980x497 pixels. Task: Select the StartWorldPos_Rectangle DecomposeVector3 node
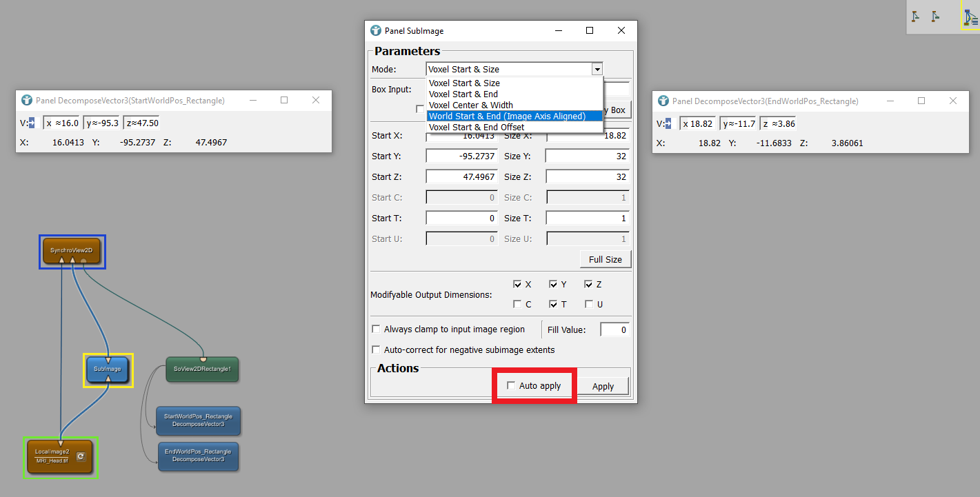click(198, 420)
